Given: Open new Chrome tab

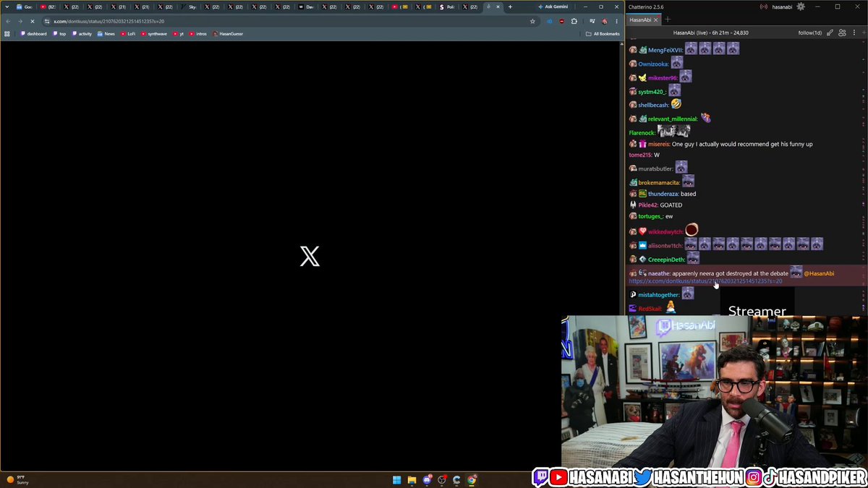Looking at the screenshot, I should (x=510, y=7).
